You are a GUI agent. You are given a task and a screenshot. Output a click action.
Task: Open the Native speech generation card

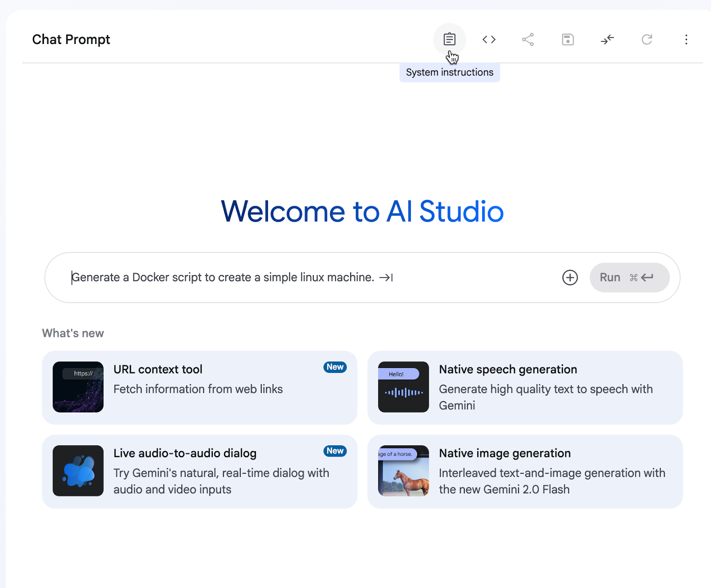point(525,387)
